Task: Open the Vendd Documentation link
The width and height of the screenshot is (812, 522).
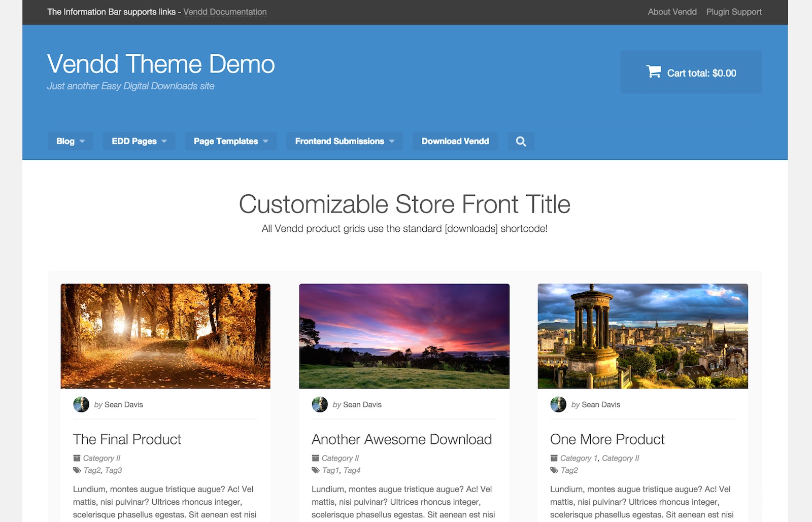Action: (x=225, y=12)
